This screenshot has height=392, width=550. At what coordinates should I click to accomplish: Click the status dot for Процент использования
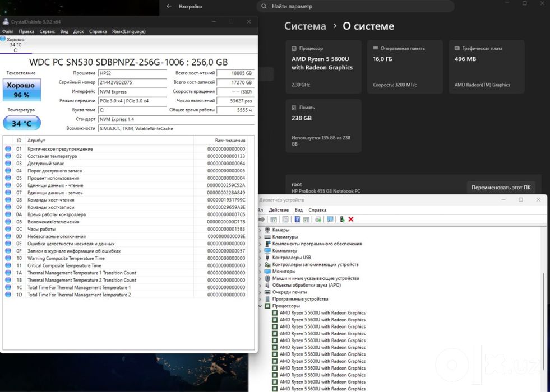(8, 178)
